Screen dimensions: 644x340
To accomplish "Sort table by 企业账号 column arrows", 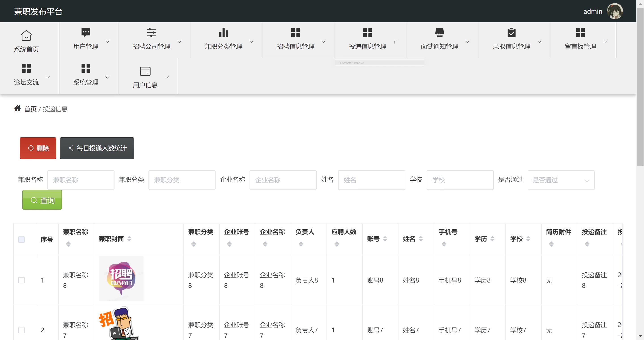I will tap(229, 244).
